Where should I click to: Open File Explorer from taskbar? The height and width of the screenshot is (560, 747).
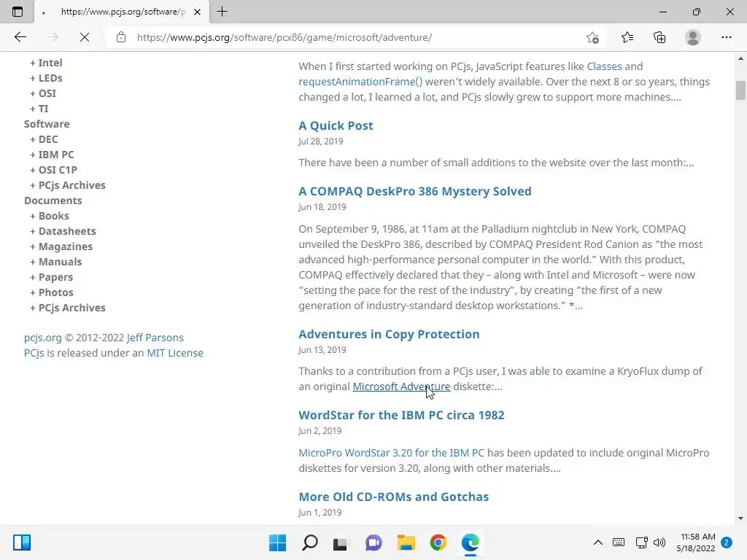[406, 542]
